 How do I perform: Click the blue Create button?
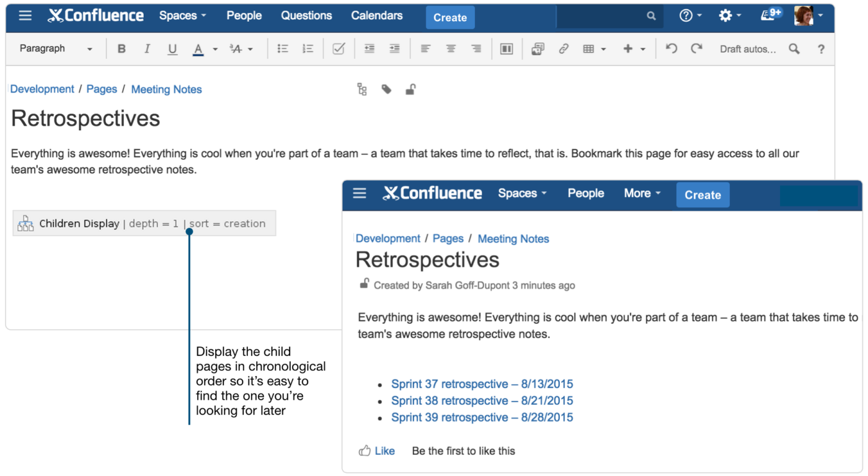pos(449,17)
